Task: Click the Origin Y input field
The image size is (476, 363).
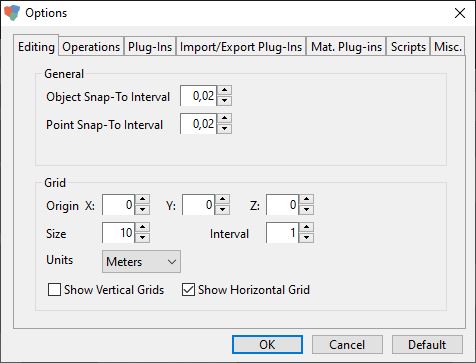Action: [x=199, y=205]
